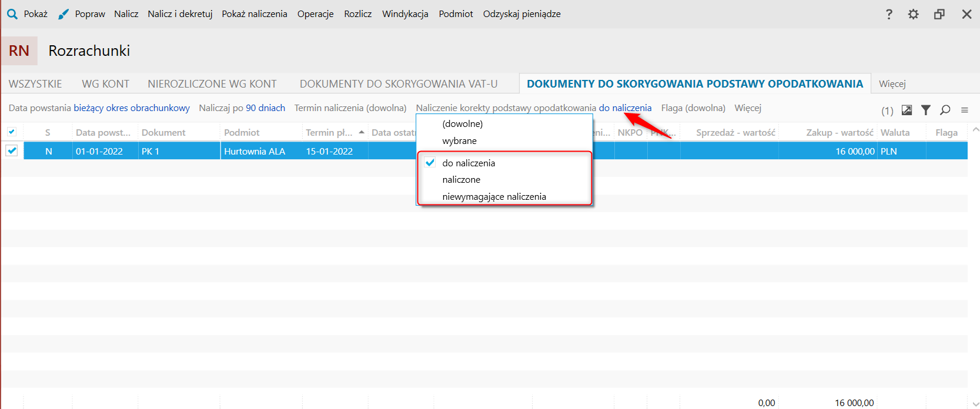Click Nalicz button
980x409 pixels.
click(x=126, y=14)
